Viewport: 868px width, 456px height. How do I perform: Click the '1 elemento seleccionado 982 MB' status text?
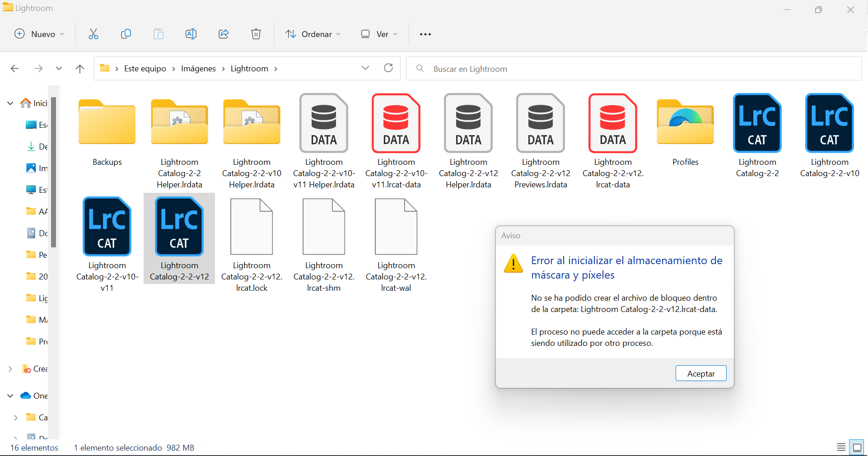[134, 448]
